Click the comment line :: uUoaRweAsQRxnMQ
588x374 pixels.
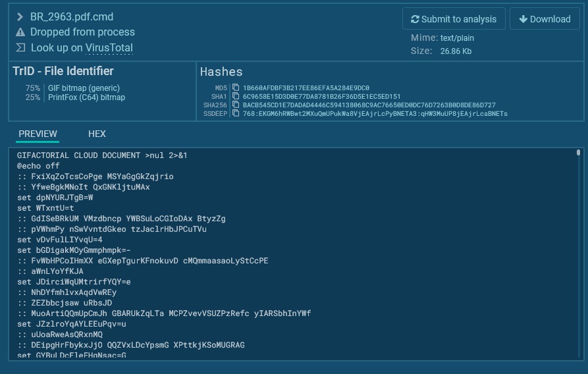tap(60, 334)
